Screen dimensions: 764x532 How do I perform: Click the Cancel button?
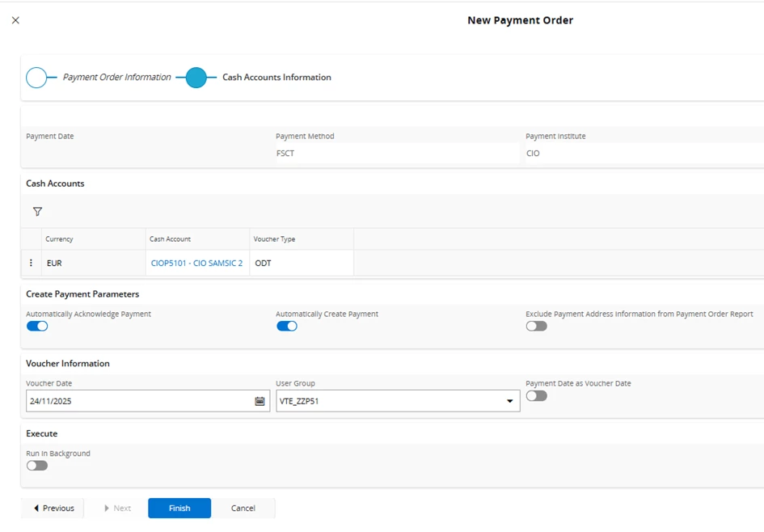click(x=243, y=508)
